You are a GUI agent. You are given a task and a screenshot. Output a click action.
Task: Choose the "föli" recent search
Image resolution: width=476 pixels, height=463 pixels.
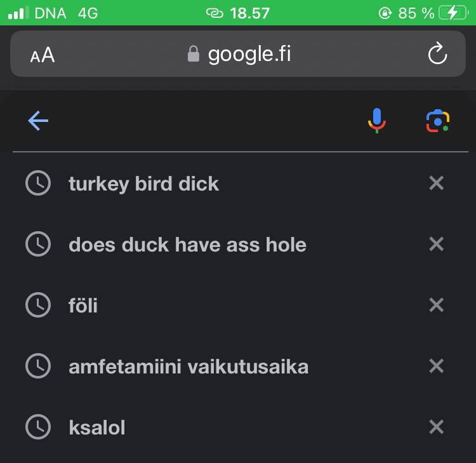(83, 305)
